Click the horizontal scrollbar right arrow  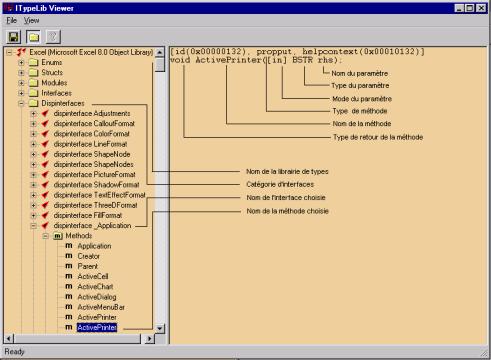click(149, 339)
